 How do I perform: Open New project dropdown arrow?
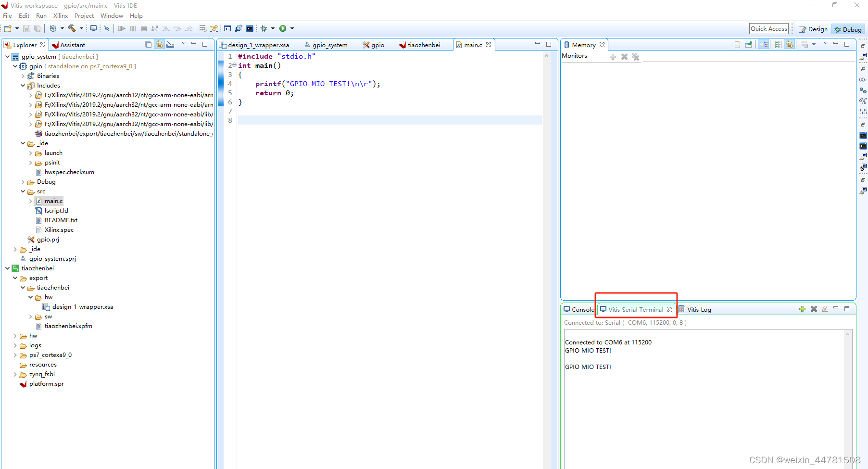(17, 28)
